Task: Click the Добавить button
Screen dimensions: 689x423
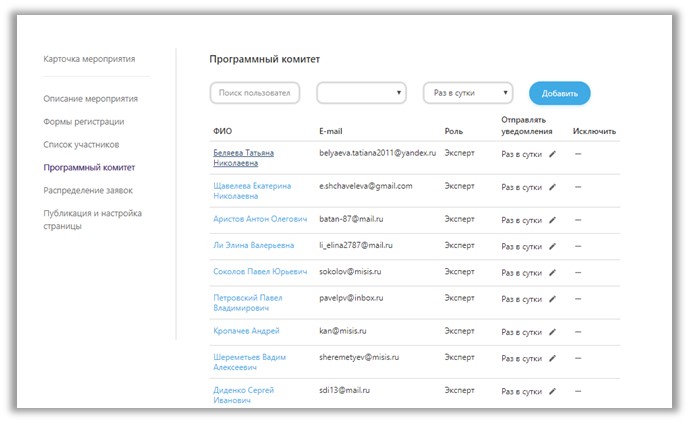Action: click(559, 93)
